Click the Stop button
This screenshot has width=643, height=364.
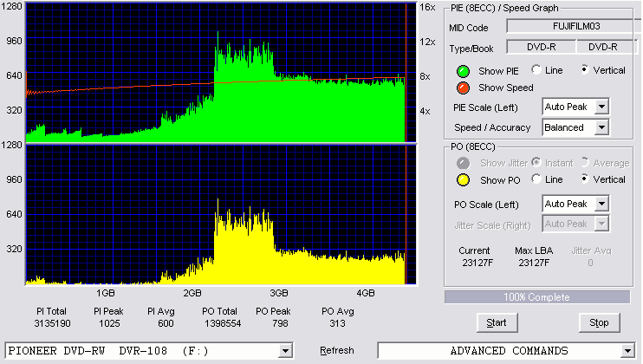(599, 323)
